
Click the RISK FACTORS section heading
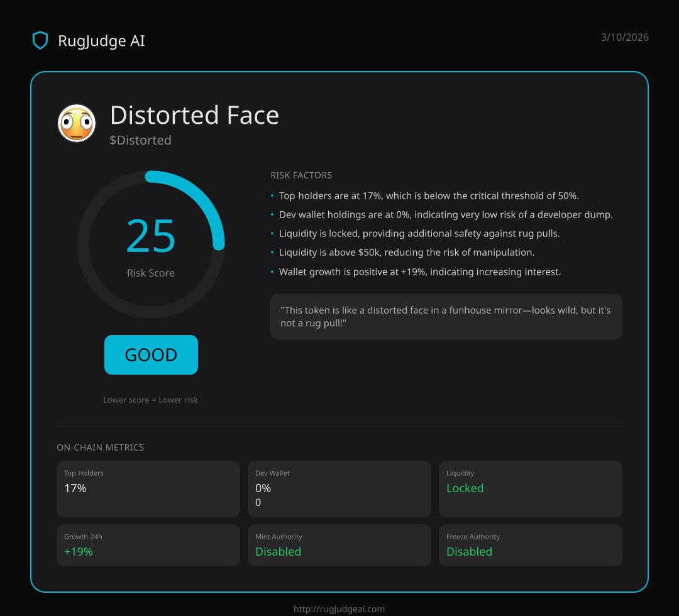pos(301,175)
